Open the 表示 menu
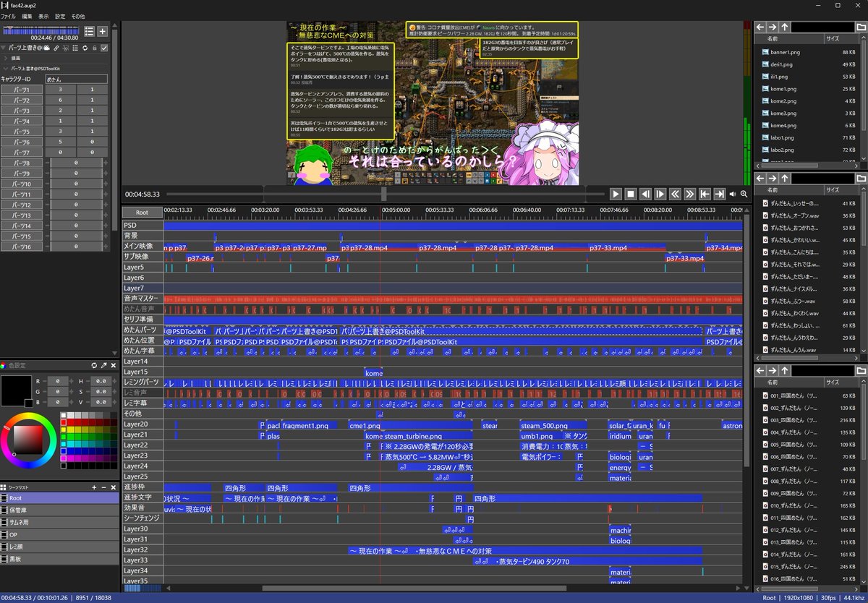868x603 pixels. (44, 16)
